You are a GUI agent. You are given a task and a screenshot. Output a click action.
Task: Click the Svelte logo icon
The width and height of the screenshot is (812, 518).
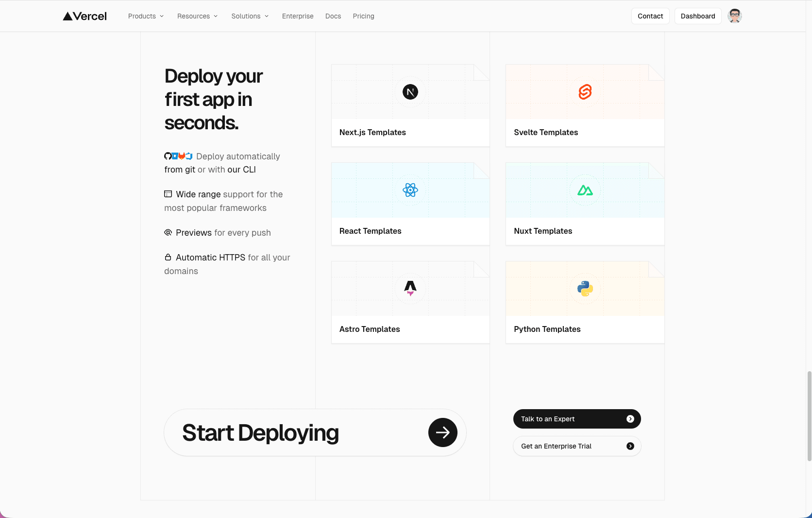pyautogui.click(x=585, y=92)
